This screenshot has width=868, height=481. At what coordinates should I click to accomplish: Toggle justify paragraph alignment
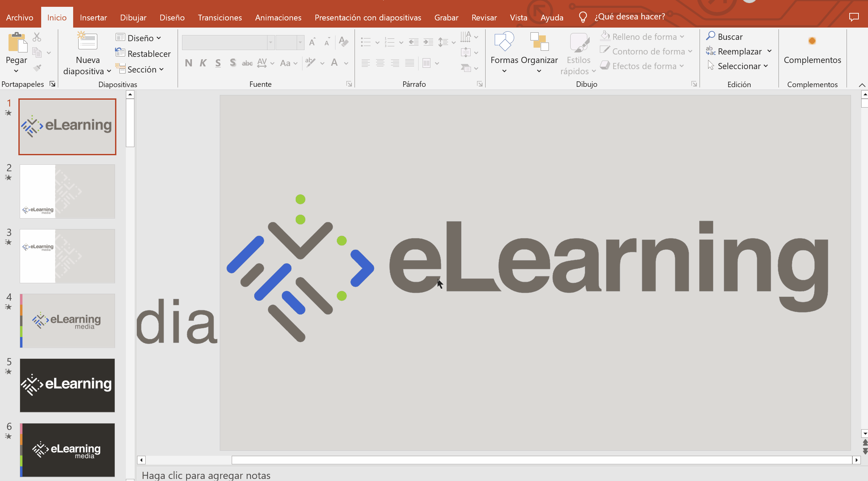coord(410,63)
